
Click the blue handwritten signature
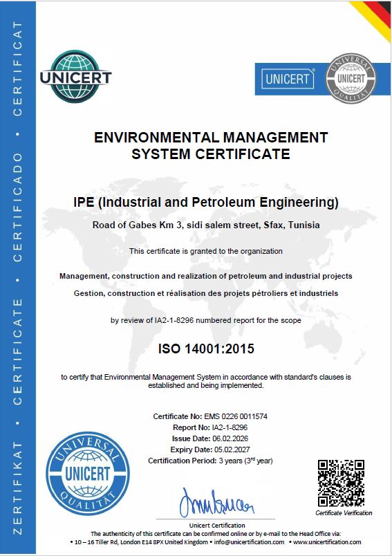(216, 503)
